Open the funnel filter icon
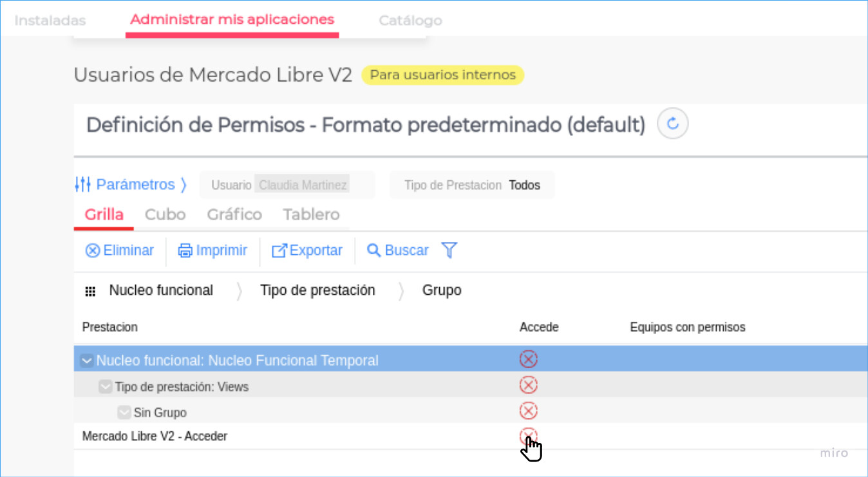The width and height of the screenshot is (868, 477). coord(449,250)
